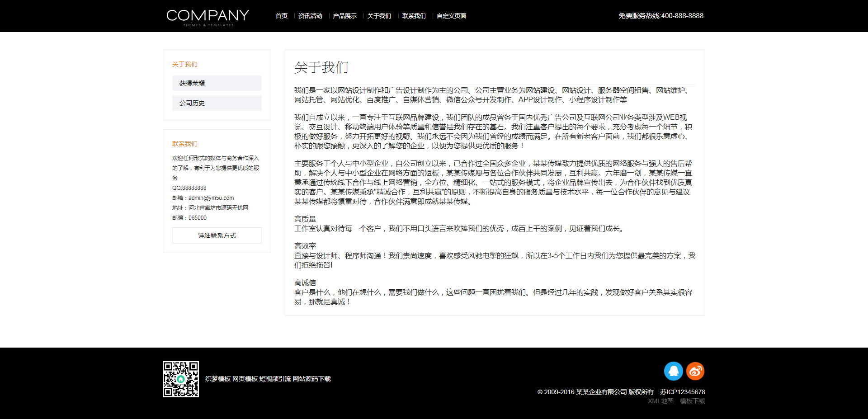The image size is (868, 419).
Task: Select 获得荣耀 in the sidebar
Action: point(217,83)
